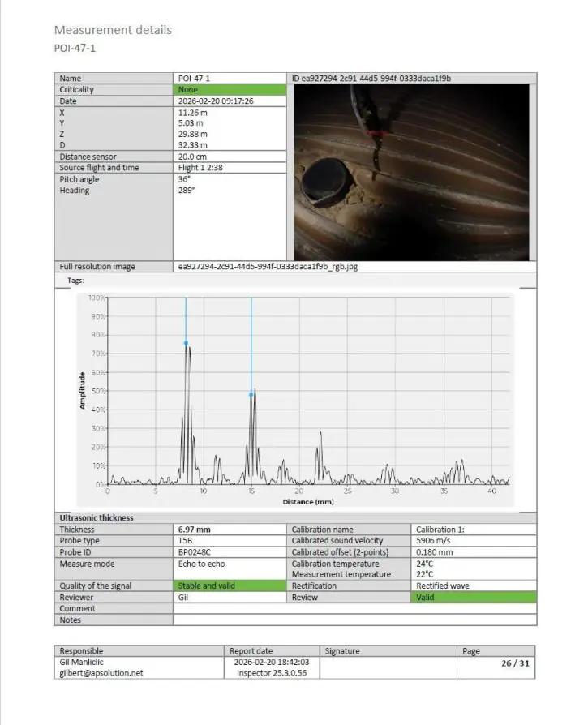Viewport: 588px width, 725px height.
Task: Click the first blue echo marker near 8 mm
Action: point(186,343)
